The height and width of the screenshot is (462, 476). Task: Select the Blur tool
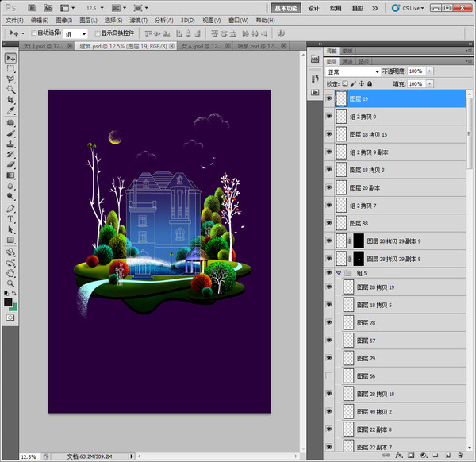click(x=10, y=186)
